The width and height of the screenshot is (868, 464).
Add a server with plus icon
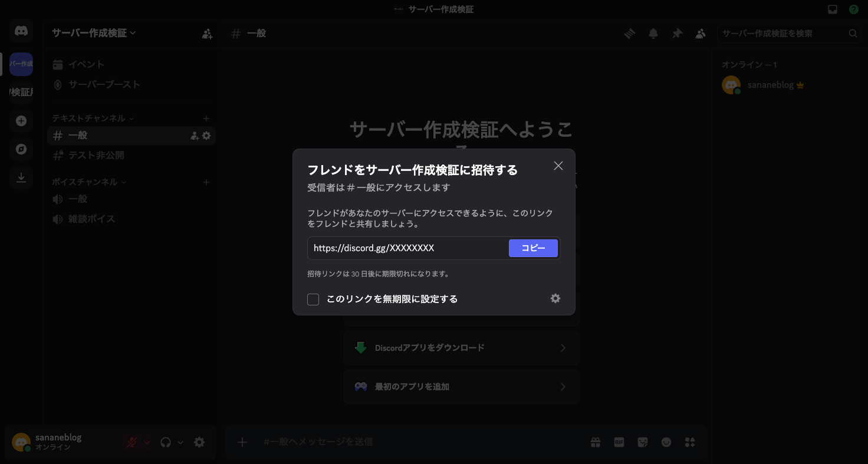tap(21, 121)
